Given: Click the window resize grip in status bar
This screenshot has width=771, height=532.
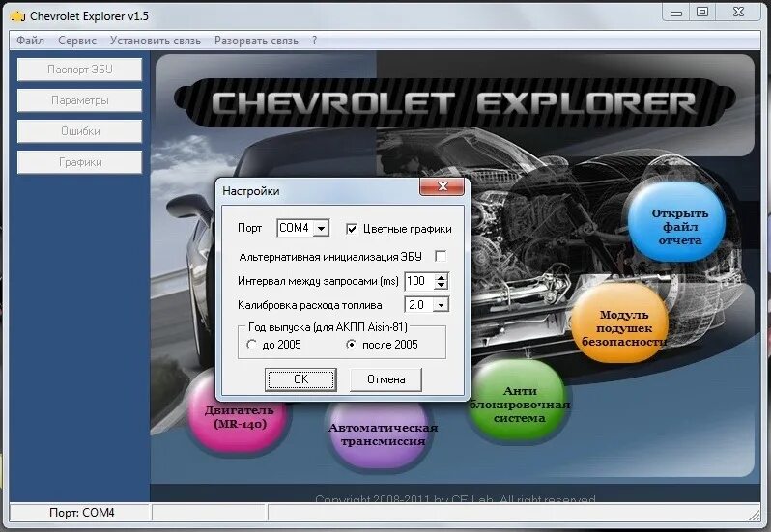Looking at the screenshot, I should click(x=754, y=514).
